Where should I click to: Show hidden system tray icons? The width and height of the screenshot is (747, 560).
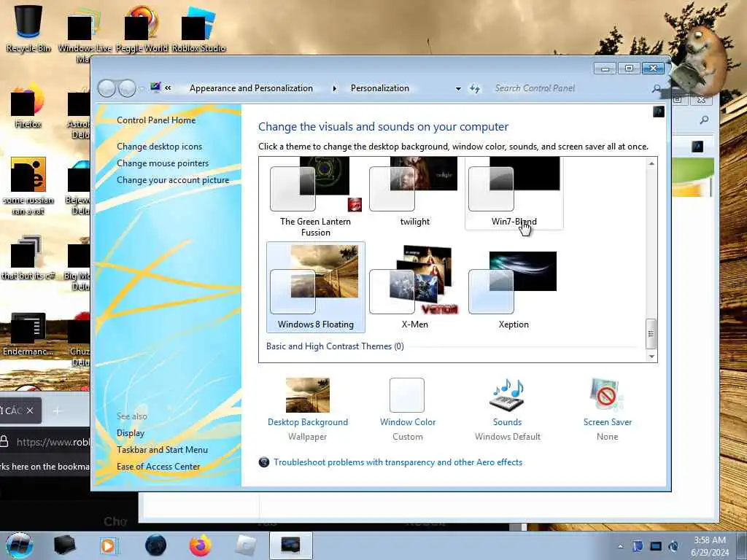[x=620, y=546]
